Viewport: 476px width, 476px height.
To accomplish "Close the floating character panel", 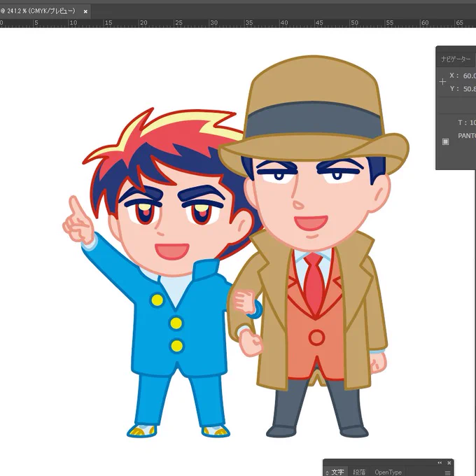I will (449, 463).
